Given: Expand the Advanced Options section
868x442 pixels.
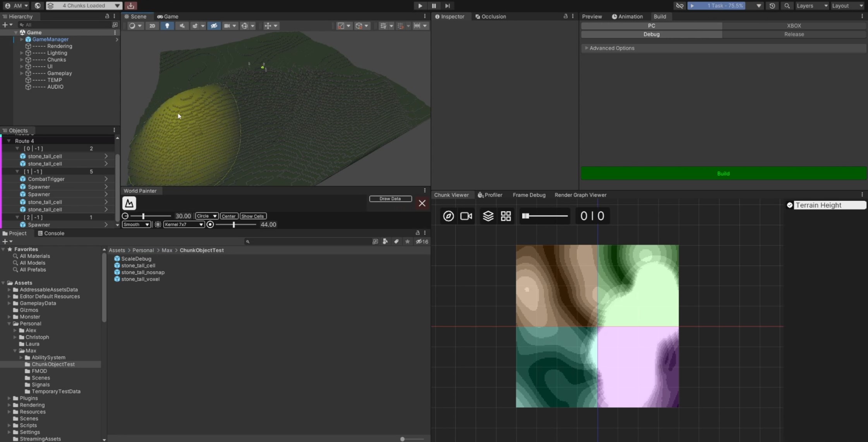Looking at the screenshot, I should pyautogui.click(x=612, y=48).
